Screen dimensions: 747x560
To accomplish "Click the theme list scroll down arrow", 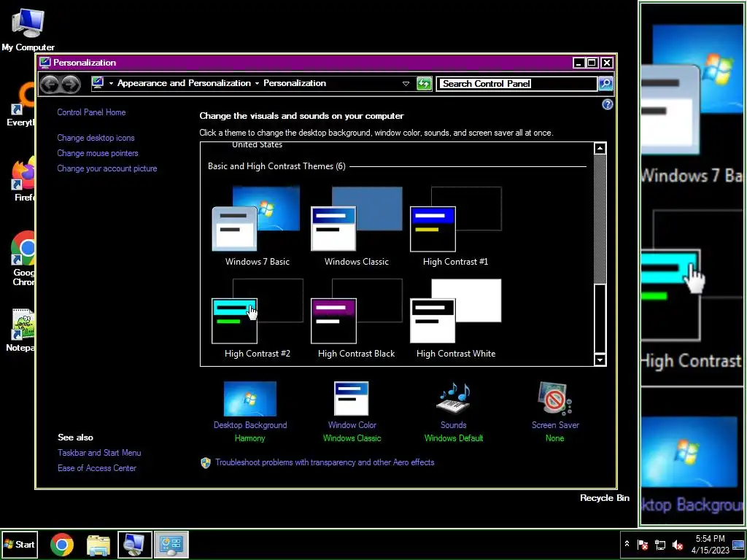I will click(600, 360).
